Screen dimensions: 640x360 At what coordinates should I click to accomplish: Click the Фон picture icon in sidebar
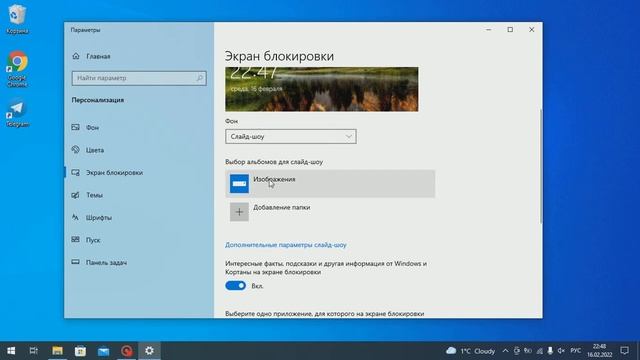(x=76, y=127)
